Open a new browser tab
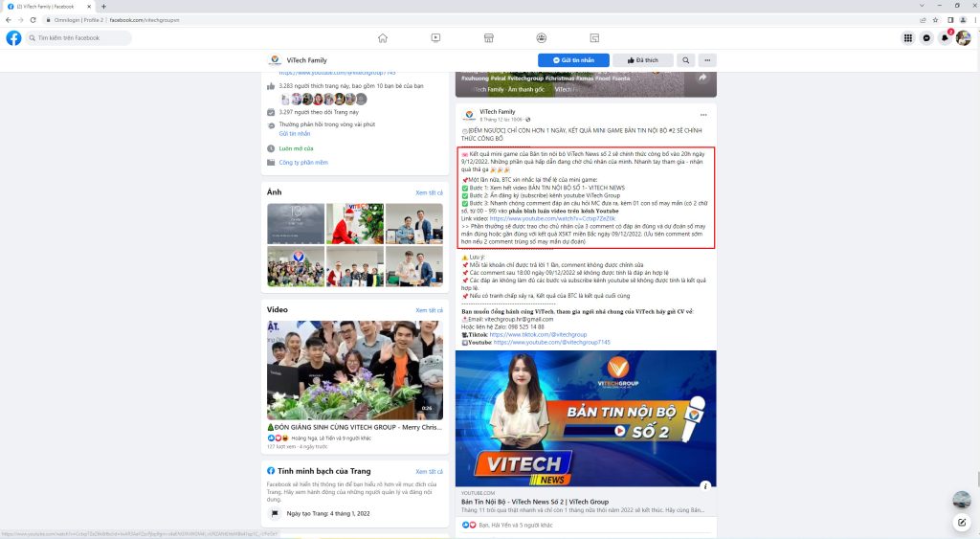The width and height of the screenshot is (980, 539). click(103, 7)
